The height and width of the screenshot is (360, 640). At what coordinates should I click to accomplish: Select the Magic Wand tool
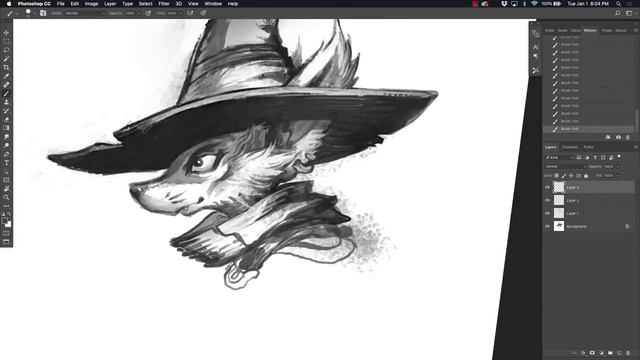click(6, 59)
